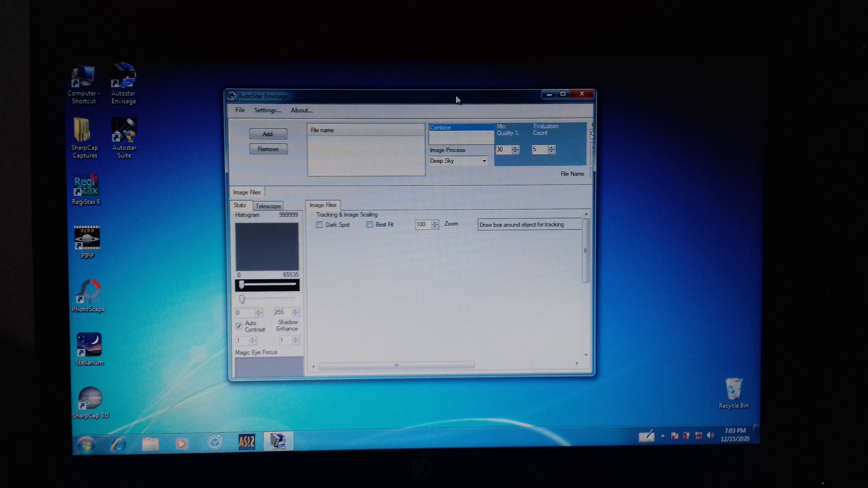Select AutoStar Envisage taskbar button
Image resolution: width=868 pixels, height=488 pixels.
278,441
